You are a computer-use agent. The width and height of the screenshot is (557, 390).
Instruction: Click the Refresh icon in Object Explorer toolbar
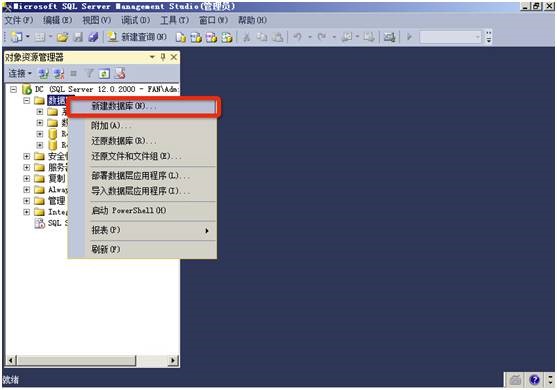click(104, 74)
